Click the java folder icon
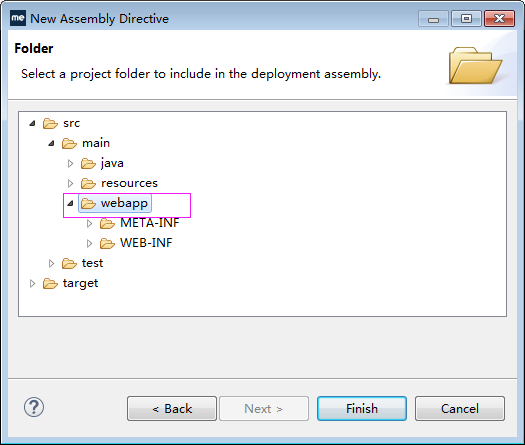Image resolution: width=525 pixels, height=445 pixels. (88, 163)
